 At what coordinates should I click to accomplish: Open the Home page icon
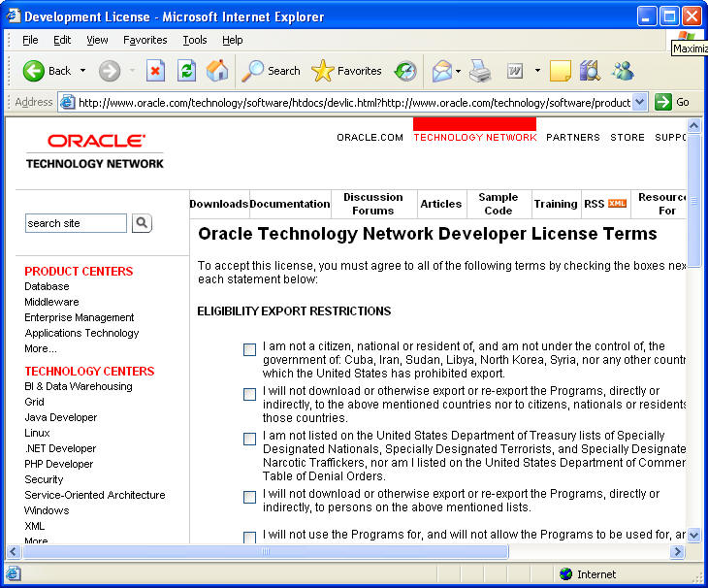tap(217, 71)
